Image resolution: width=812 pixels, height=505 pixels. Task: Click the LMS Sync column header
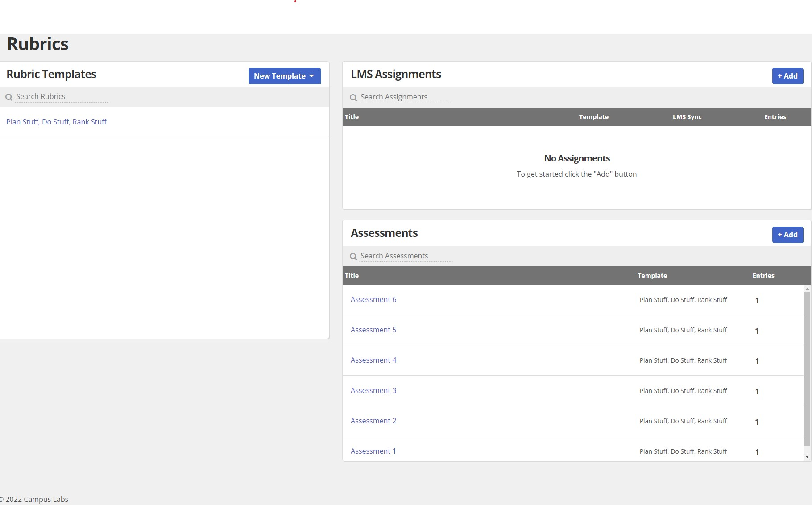pos(687,117)
